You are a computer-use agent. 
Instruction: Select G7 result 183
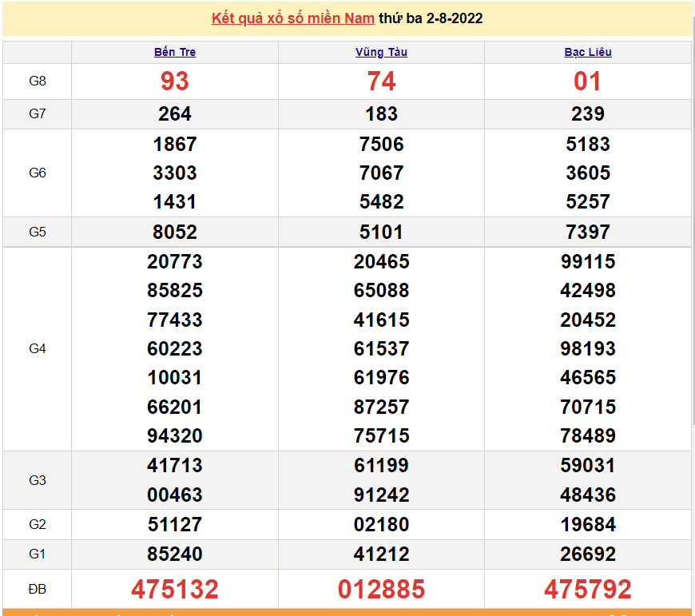click(x=381, y=114)
